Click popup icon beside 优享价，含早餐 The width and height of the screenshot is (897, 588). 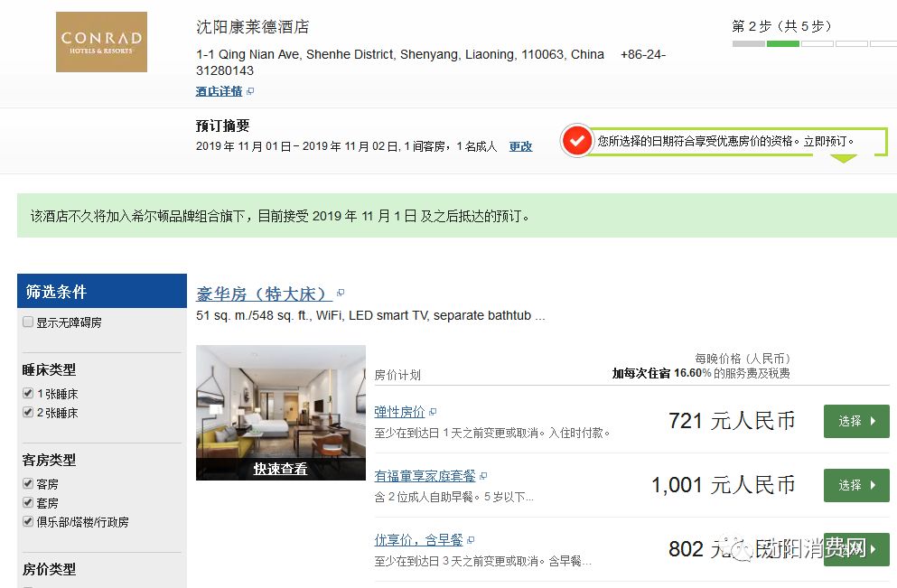pyautogui.click(x=471, y=540)
